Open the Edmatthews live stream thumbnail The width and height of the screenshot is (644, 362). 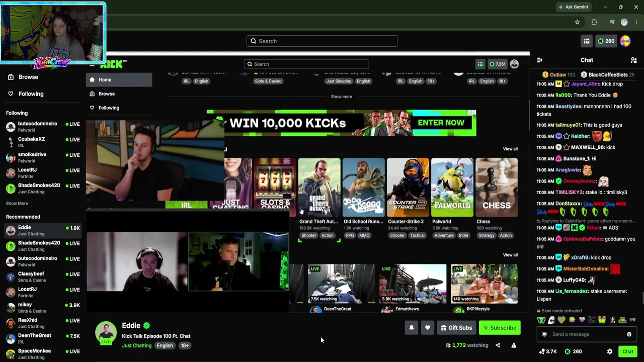pos(413,284)
